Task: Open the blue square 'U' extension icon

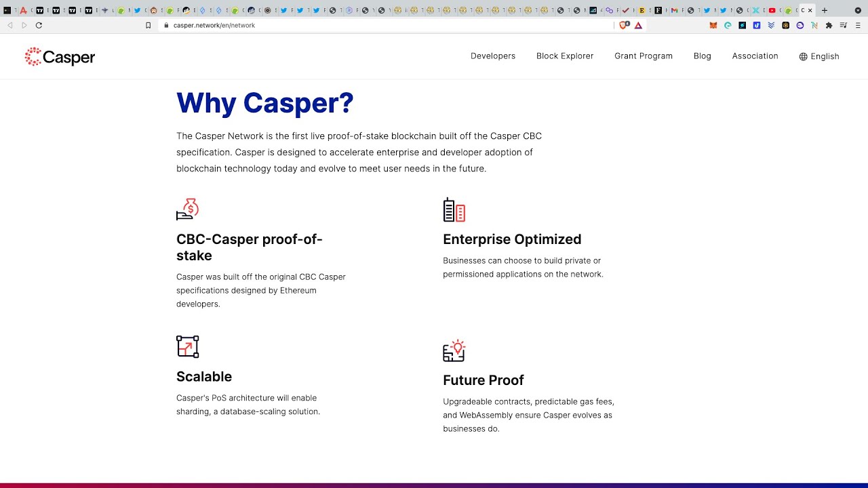Action: [757, 25]
